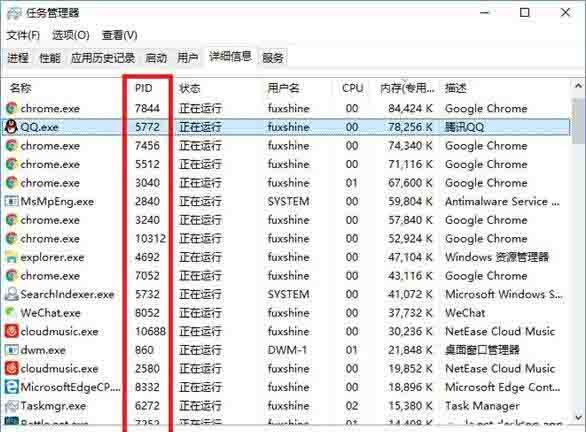This screenshot has width=586, height=432.
Task: Click the MsMpEng.exe process icon
Action: [12, 201]
